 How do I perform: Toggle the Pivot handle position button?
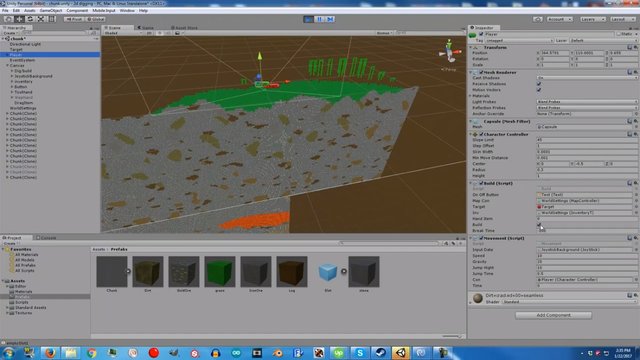tap(74, 19)
